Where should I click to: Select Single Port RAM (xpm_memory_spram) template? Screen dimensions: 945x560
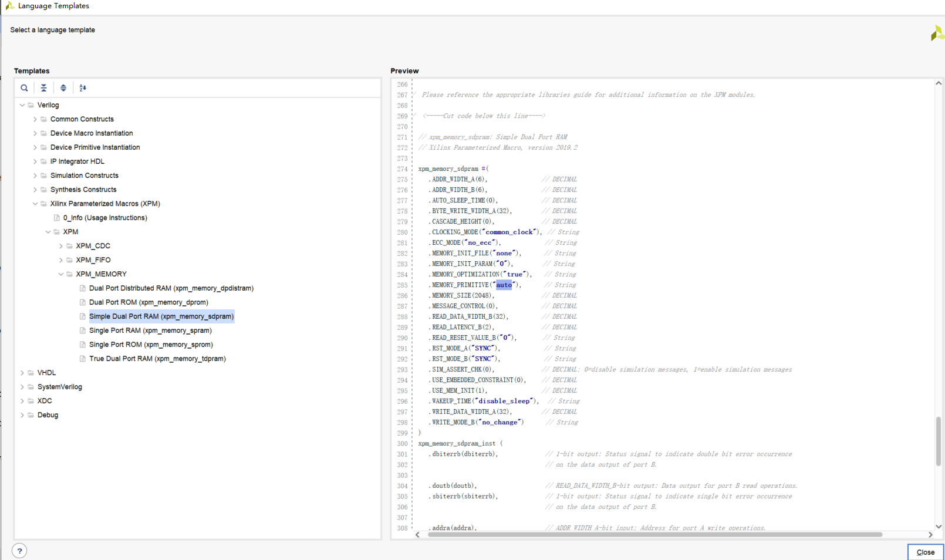click(x=150, y=330)
